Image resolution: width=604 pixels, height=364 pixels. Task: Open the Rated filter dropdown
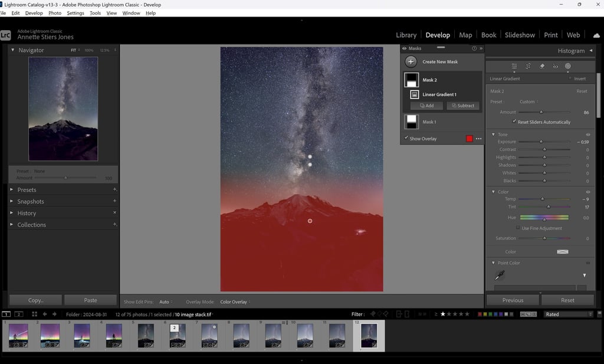567,314
